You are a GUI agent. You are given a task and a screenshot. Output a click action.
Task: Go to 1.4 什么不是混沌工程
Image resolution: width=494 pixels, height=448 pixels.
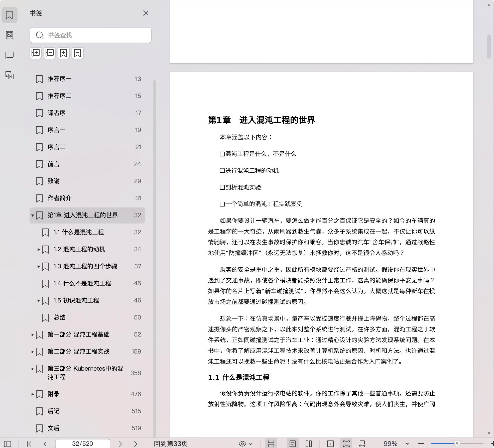tap(87, 283)
